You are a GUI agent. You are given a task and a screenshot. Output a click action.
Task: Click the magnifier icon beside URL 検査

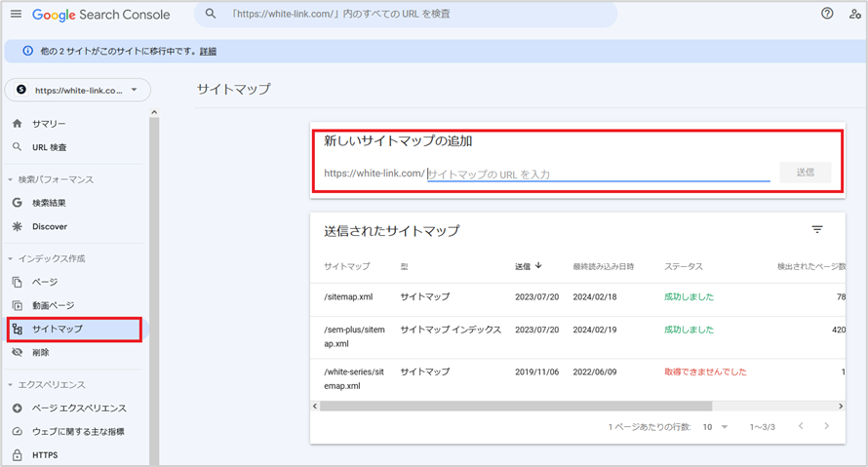(x=18, y=146)
